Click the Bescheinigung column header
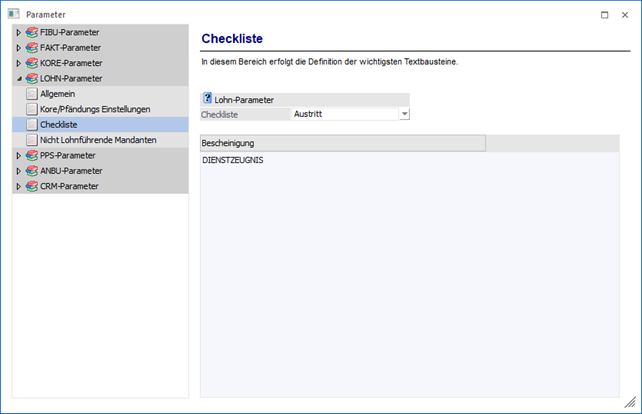Screen dimensions: 642x414 pyautogui.click(x=342, y=143)
